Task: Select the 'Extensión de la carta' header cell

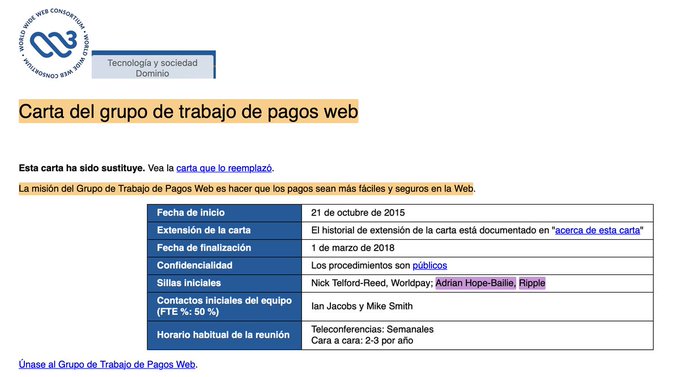Action: click(x=224, y=230)
